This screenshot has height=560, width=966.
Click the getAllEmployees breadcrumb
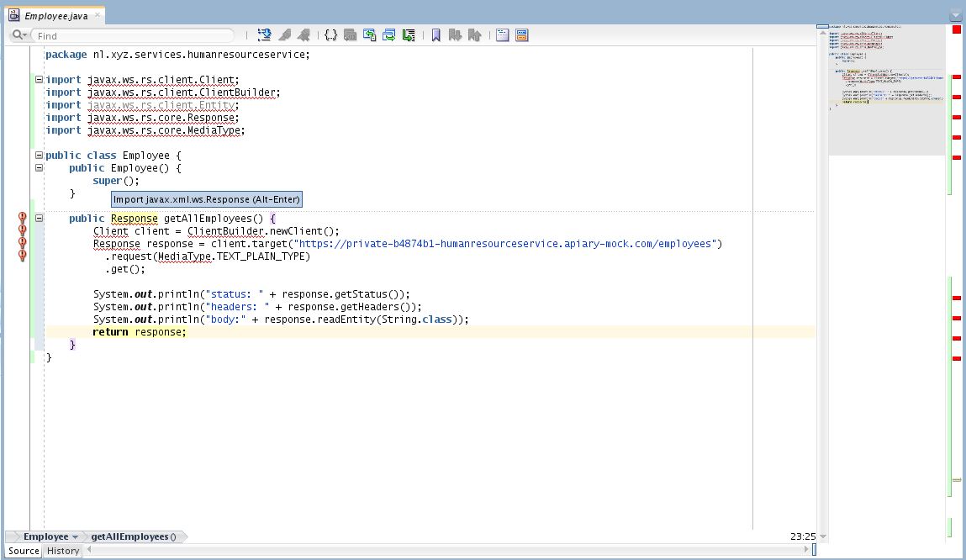pos(133,536)
